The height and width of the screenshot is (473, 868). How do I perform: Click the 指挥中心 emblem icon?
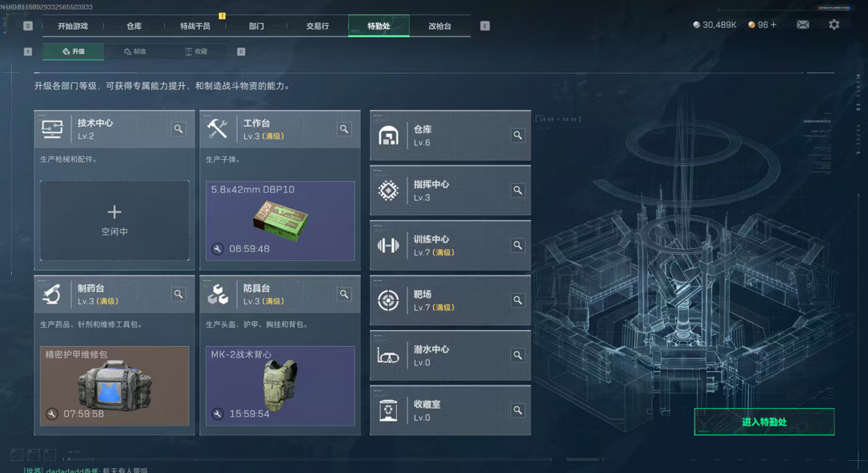(388, 190)
